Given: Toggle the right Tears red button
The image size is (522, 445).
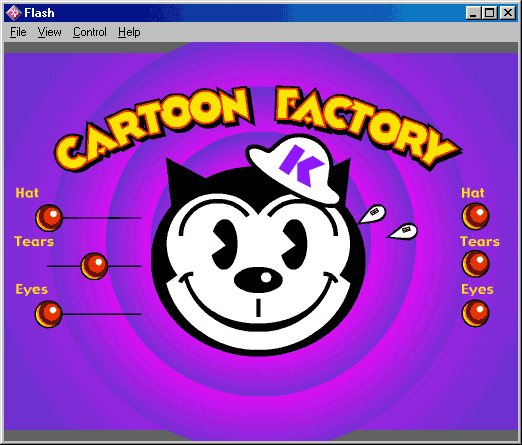Looking at the screenshot, I should point(475,264).
